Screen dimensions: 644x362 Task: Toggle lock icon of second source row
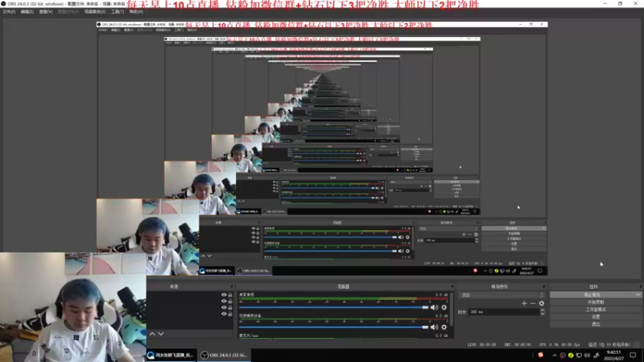(x=230, y=301)
